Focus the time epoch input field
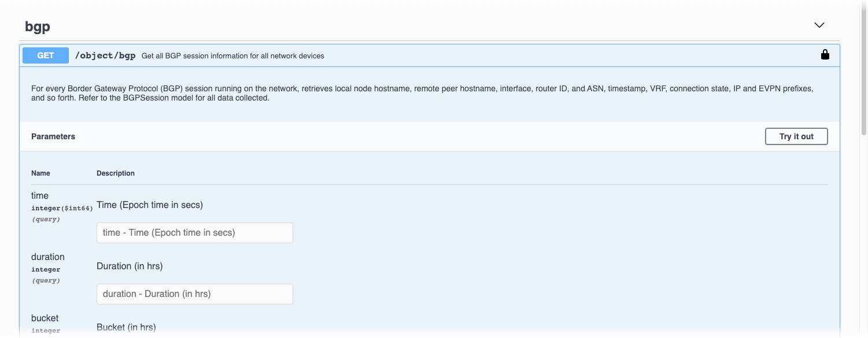 (194, 233)
